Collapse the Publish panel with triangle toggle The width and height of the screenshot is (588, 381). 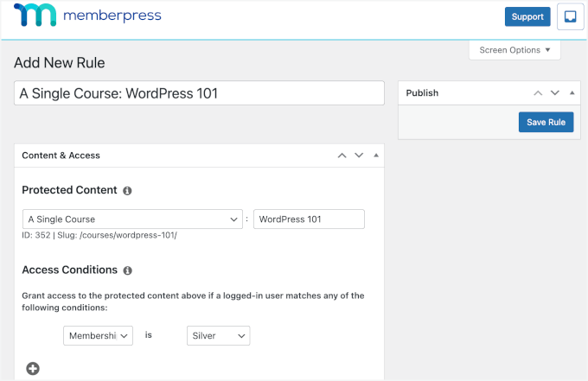pos(572,93)
